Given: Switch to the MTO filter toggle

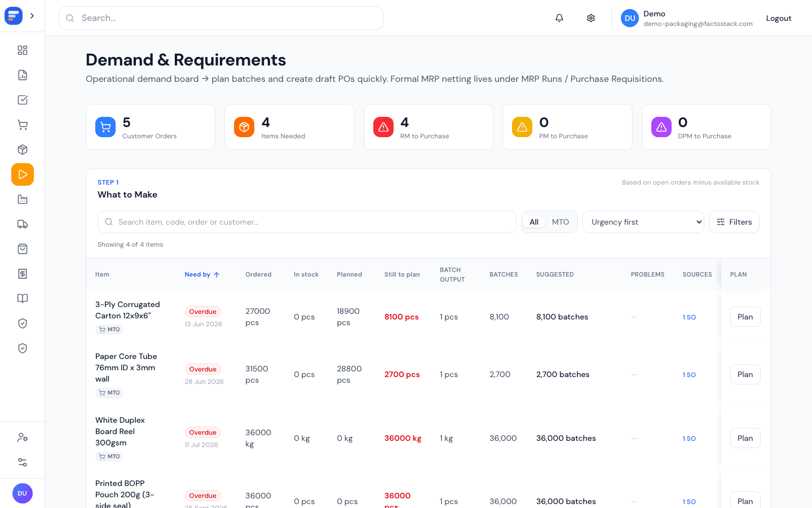Looking at the screenshot, I should [x=561, y=222].
